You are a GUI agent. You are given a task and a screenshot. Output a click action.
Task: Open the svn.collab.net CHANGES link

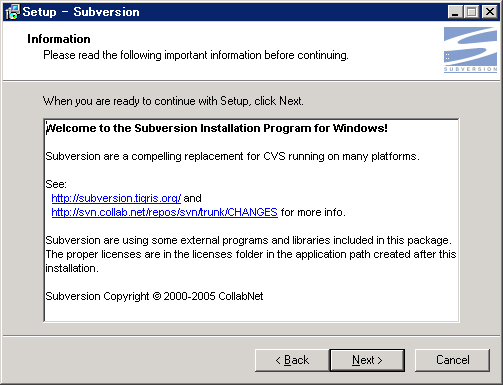coord(164,212)
